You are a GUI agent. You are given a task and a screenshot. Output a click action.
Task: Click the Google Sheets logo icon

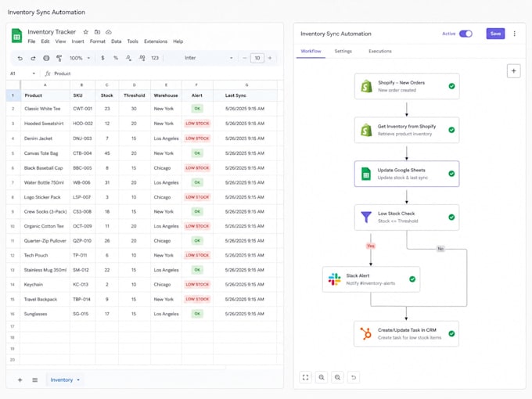point(16,36)
